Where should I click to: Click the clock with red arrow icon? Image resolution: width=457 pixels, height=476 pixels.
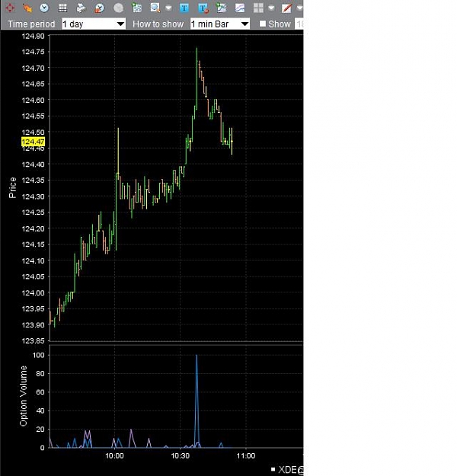tap(100, 8)
